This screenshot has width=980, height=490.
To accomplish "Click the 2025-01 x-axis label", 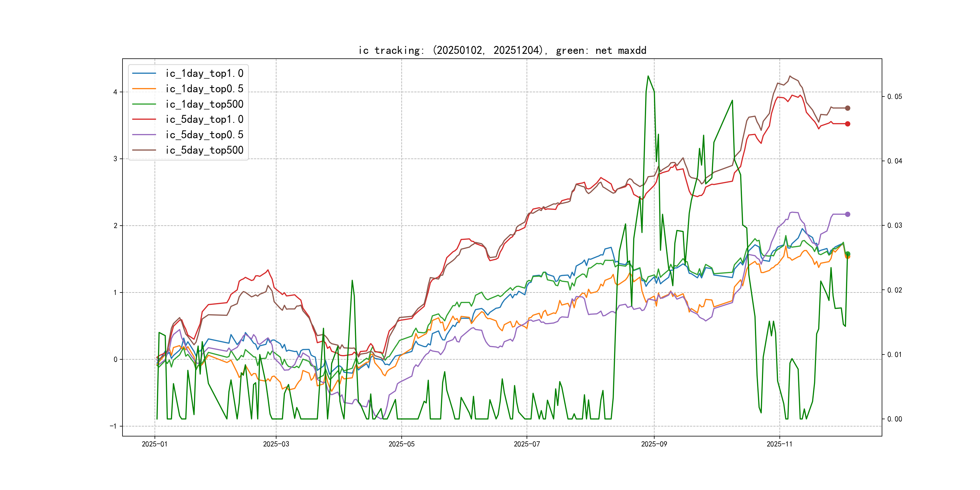I will 155,444.
